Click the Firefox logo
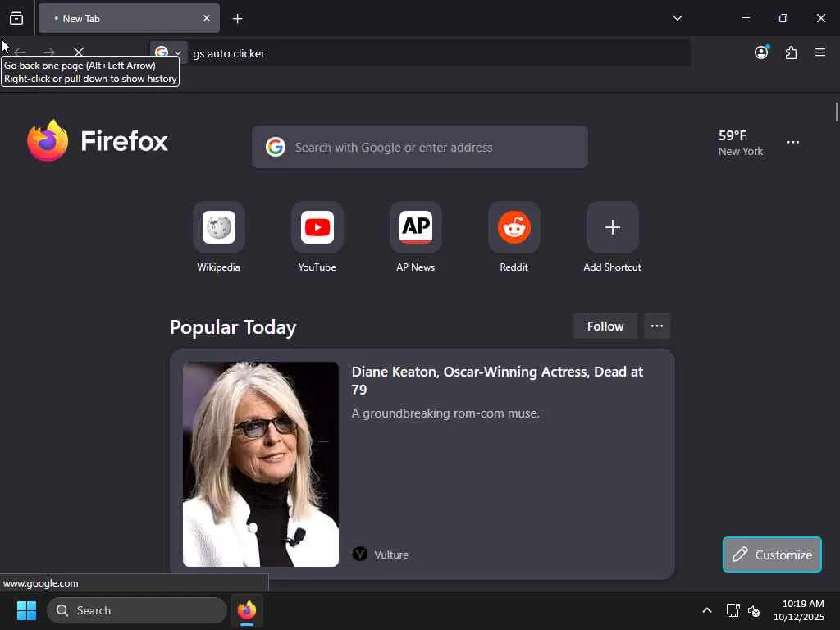The width and height of the screenshot is (840, 630). 97,140
